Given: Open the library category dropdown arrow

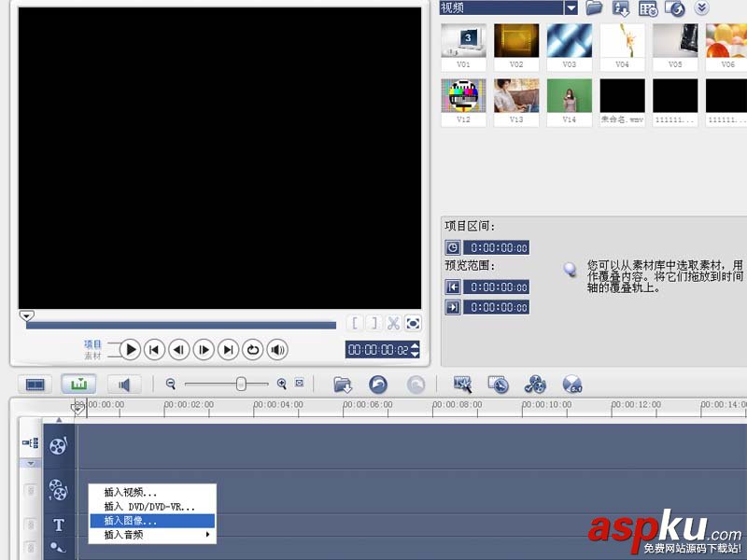Looking at the screenshot, I should (x=571, y=7).
